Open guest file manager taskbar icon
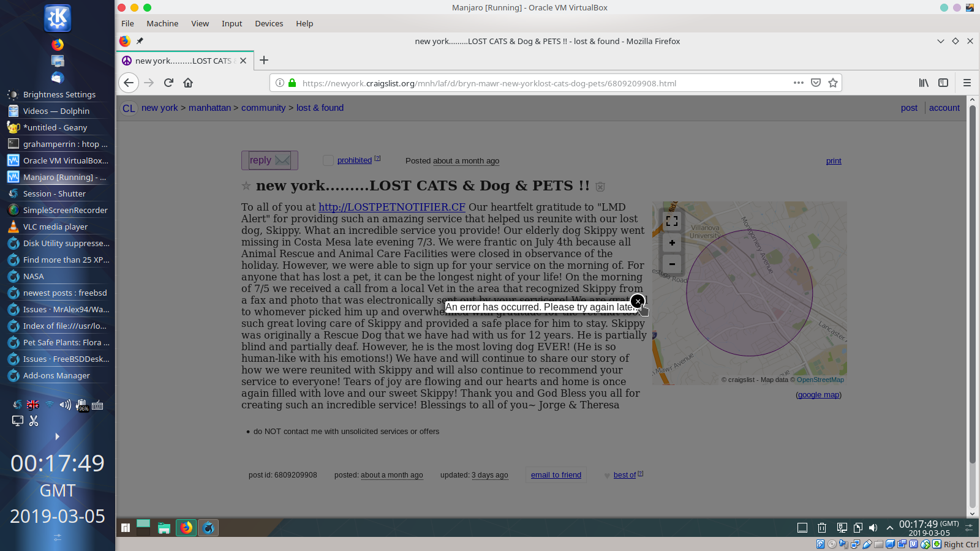980x551 pixels. point(164,528)
